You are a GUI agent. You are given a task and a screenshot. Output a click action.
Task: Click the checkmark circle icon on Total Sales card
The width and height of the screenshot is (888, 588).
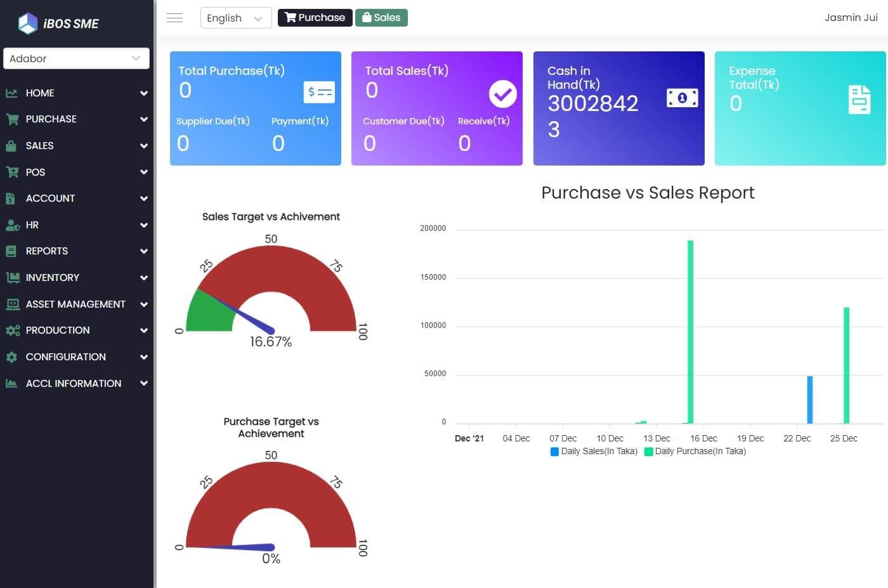coord(502,95)
